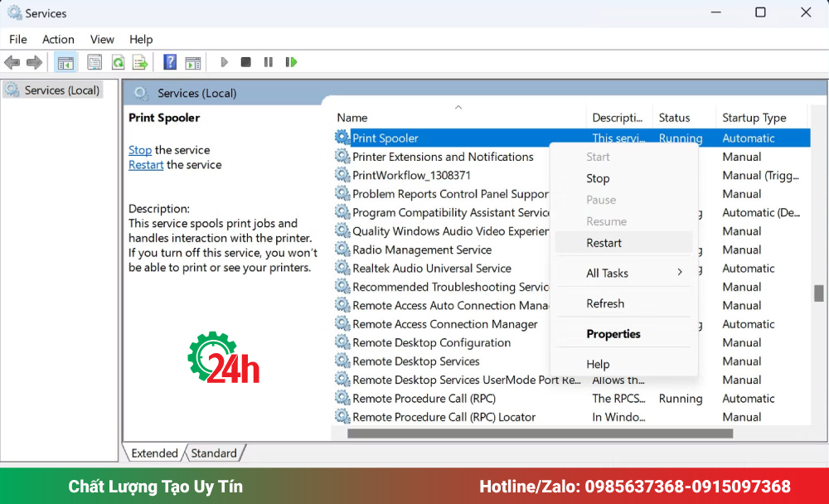This screenshot has width=829, height=504.
Task: Click the Print Spooler gear icon
Action: pyautogui.click(x=342, y=138)
